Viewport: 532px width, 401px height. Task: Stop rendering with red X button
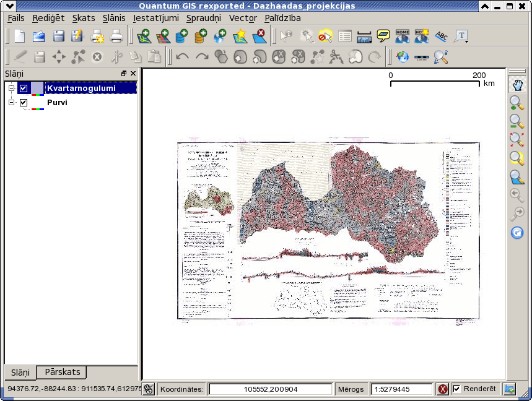pyautogui.click(x=442, y=389)
